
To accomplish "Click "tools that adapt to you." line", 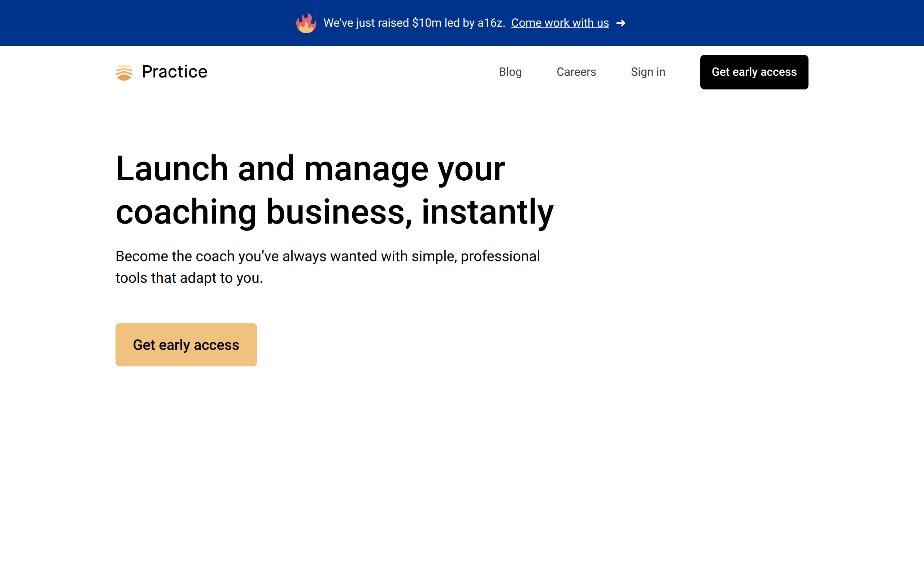I will tap(189, 278).
